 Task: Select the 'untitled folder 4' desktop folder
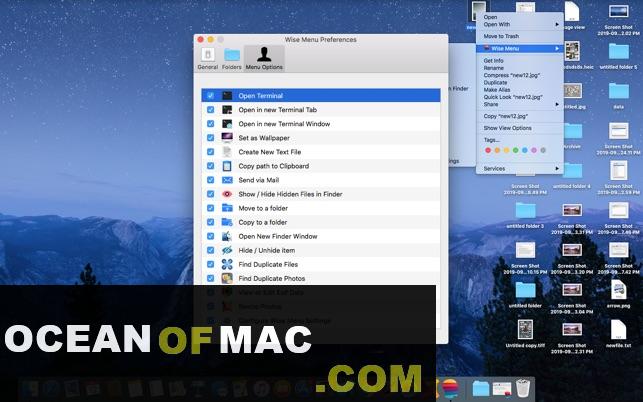(x=572, y=170)
